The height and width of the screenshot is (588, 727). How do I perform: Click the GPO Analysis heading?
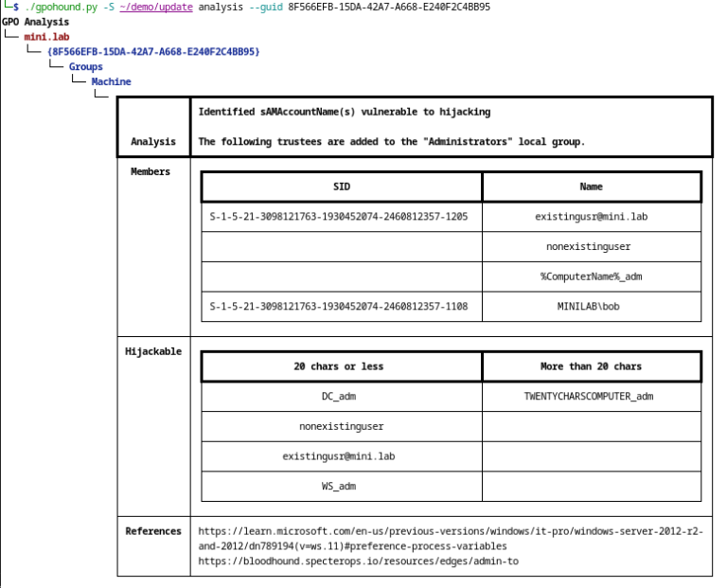(35, 22)
